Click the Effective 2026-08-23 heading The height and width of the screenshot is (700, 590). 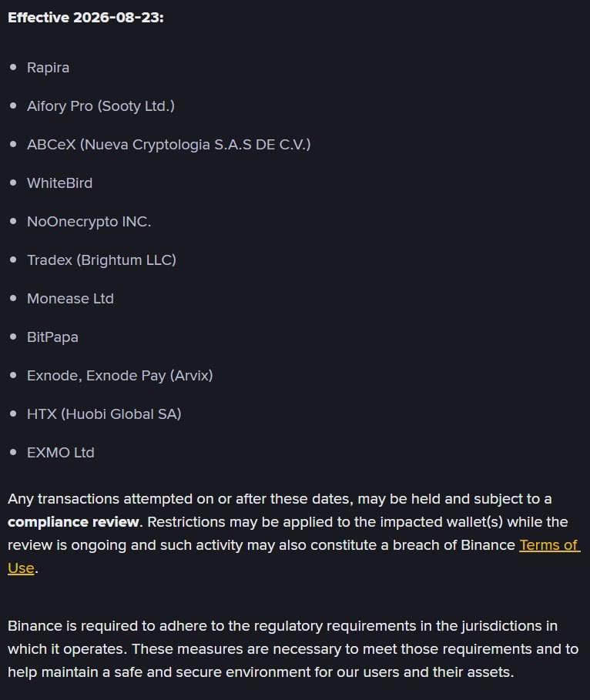pos(85,18)
